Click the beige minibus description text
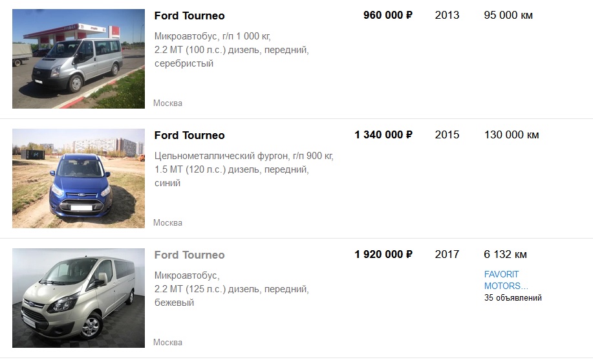The image size is (593, 364). (232, 289)
